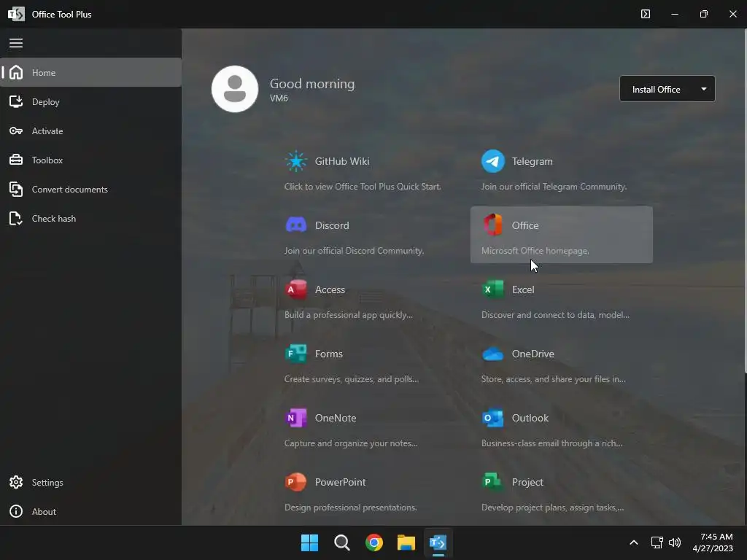Open the About menu item
747x560 pixels.
(90, 511)
